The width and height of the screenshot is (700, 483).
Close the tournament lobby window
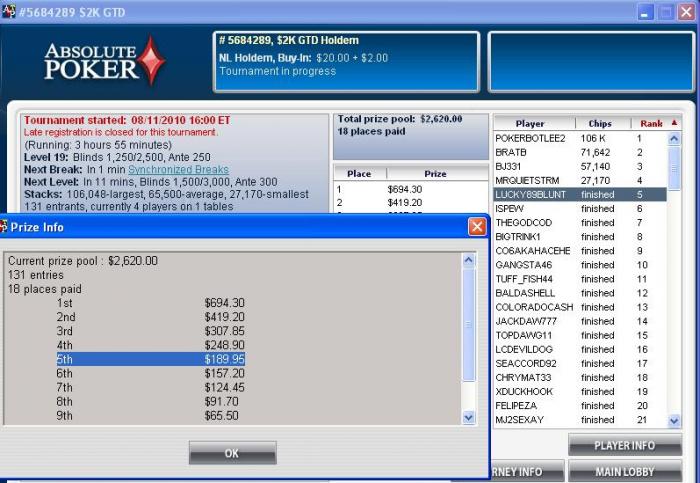pyautogui.click(x=686, y=12)
